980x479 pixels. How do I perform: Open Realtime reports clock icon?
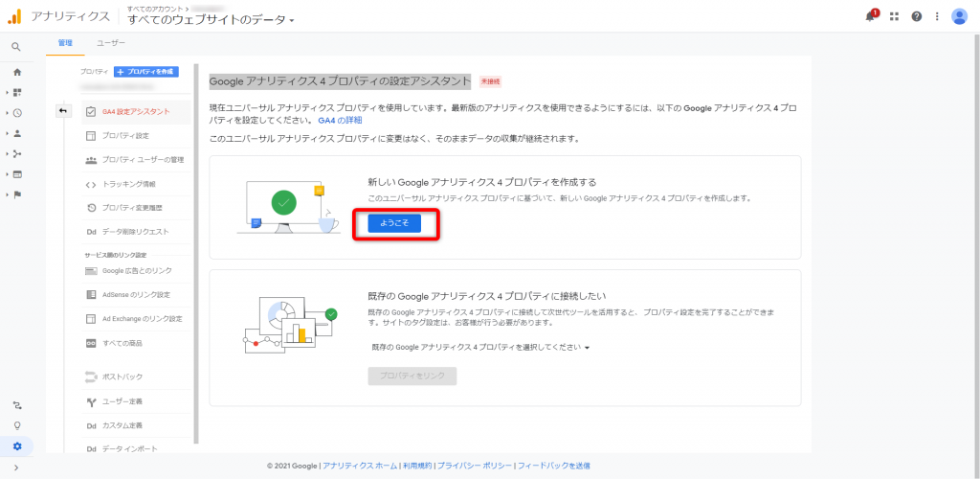17,113
